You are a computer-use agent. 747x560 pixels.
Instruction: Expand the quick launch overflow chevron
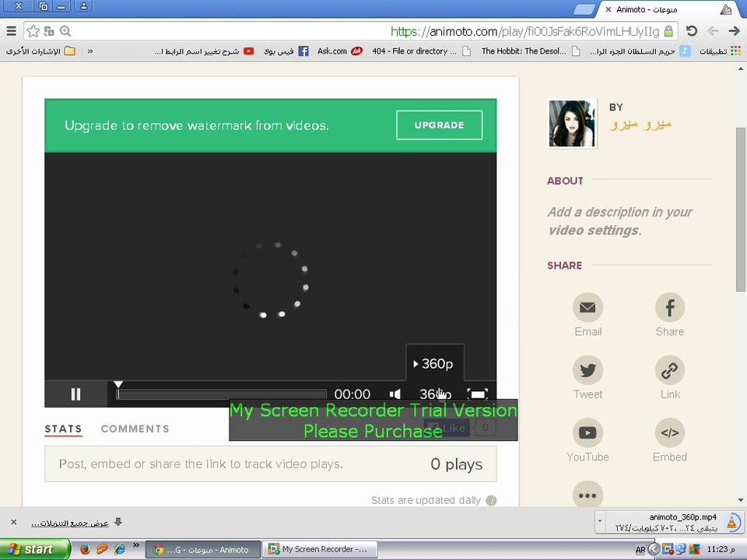tap(136, 544)
